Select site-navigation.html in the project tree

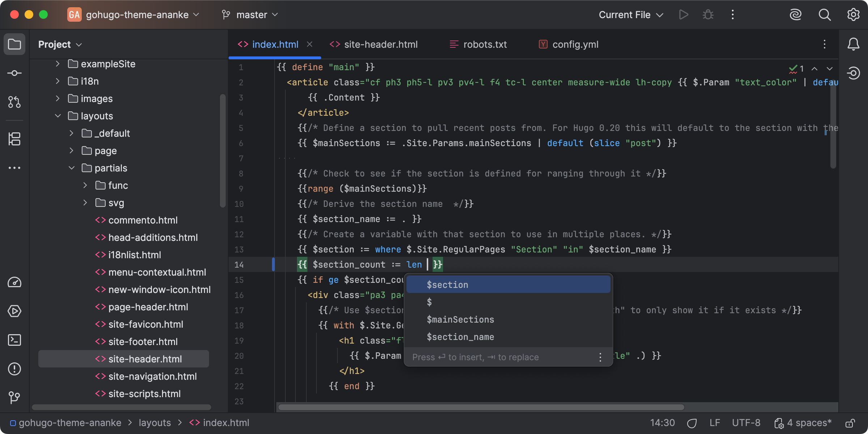point(146,376)
